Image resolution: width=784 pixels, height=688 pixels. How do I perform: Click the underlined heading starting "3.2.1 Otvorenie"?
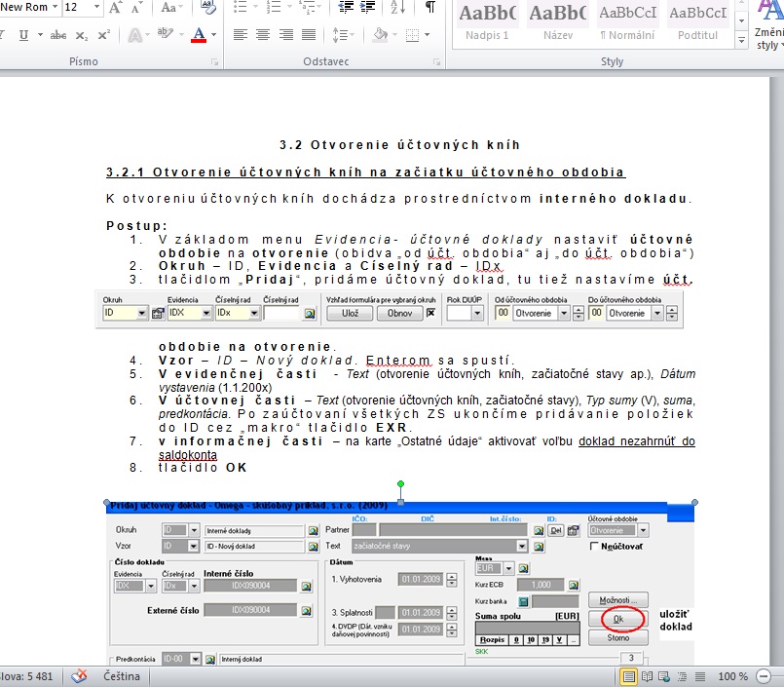point(365,172)
